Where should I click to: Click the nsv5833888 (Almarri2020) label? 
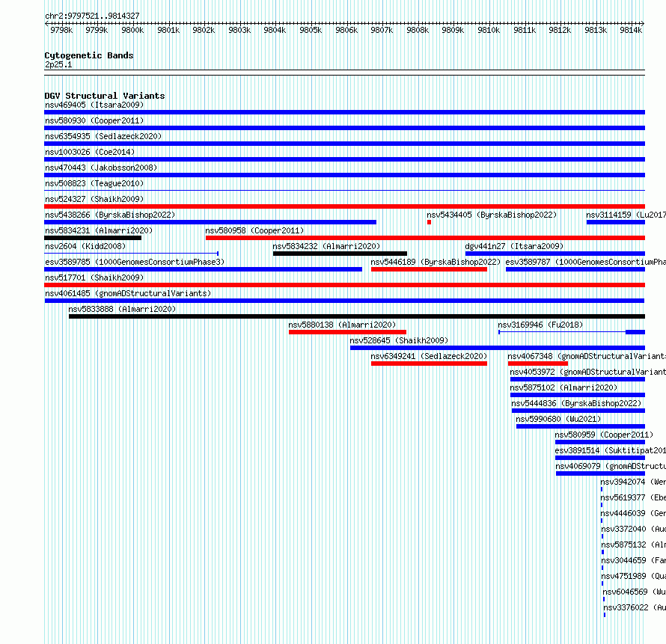tap(122, 309)
